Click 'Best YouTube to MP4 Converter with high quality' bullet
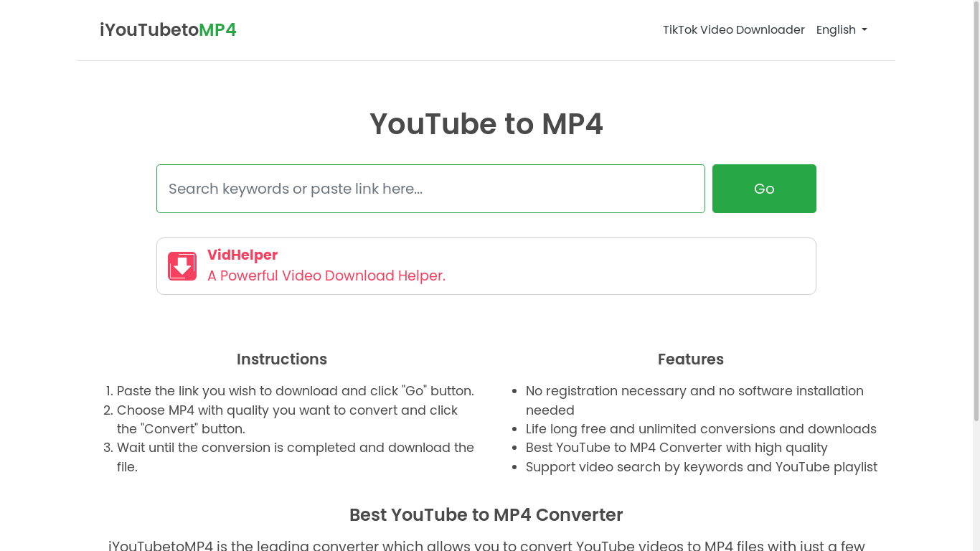Screen dimensions: 980x551 (x=677, y=448)
